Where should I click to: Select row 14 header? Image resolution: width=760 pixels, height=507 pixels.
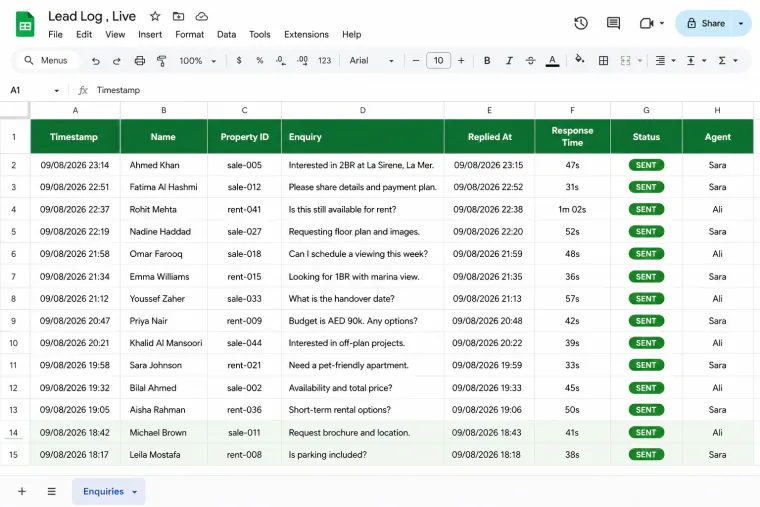pos(14,432)
